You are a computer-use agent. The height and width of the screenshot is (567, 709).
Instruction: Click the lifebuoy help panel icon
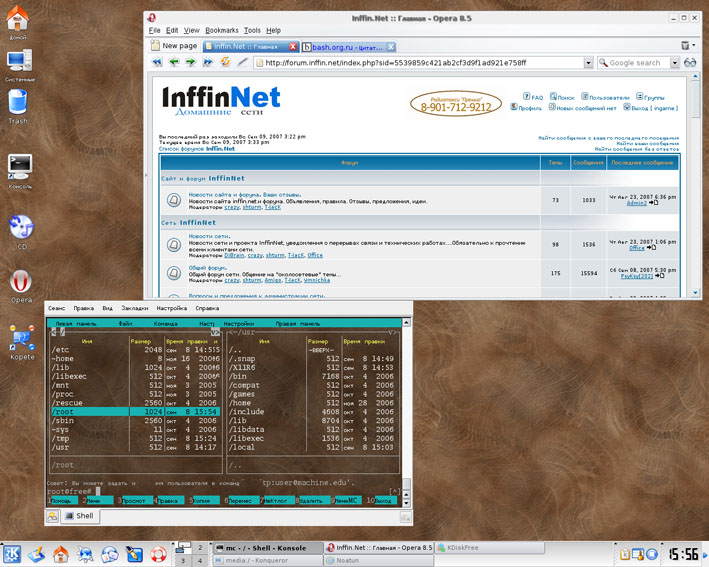158,554
